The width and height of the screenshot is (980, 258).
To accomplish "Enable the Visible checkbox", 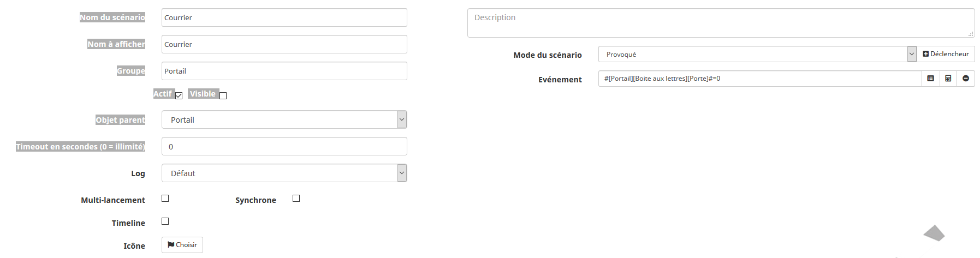I will [x=223, y=95].
